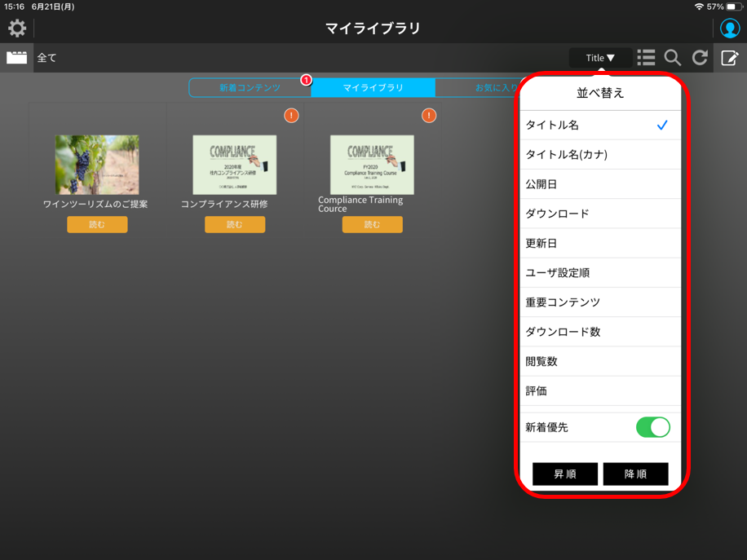
Task: Open the search magnifier icon
Action: point(673,58)
